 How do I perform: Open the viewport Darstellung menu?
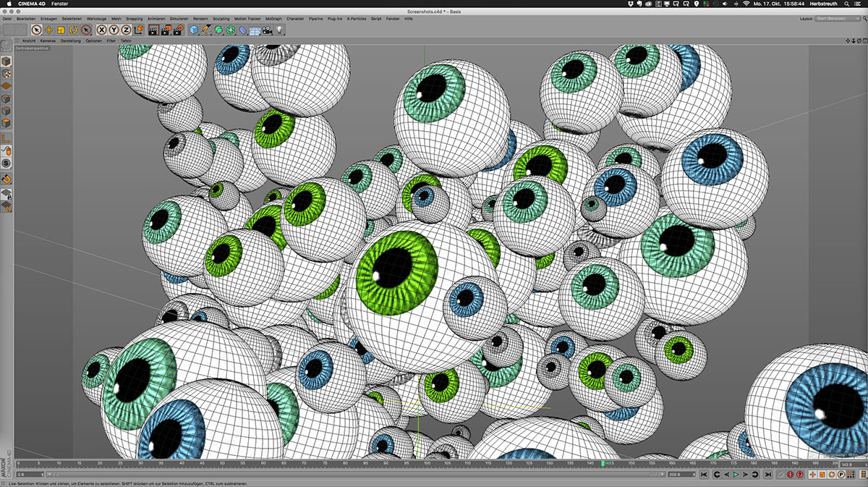(x=70, y=41)
